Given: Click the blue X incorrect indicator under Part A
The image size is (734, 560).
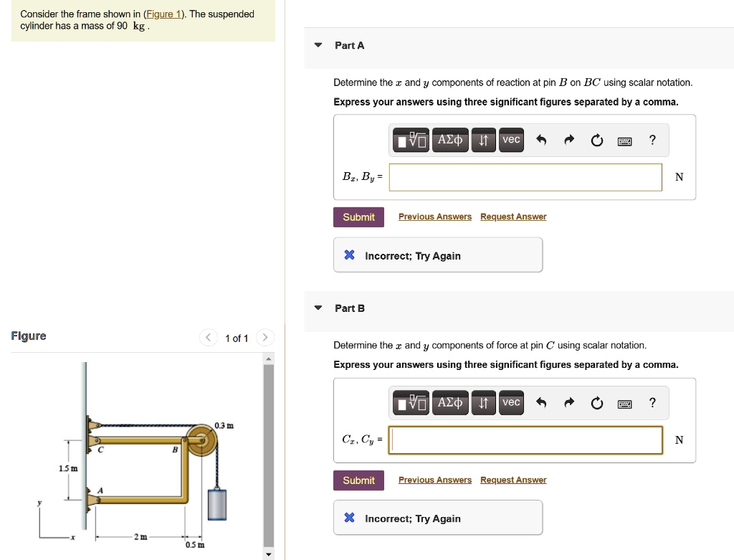Looking at the screenshot, I should tap(349, 255).
